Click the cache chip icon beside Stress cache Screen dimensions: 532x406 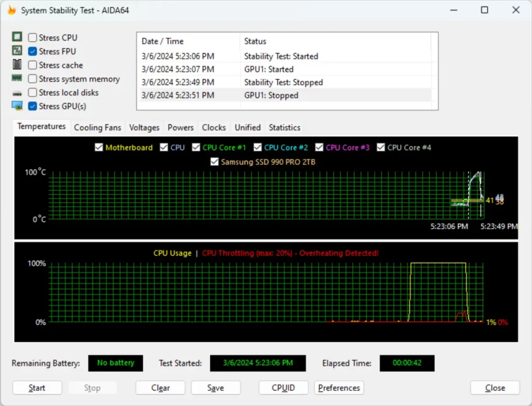tap(16, 65)
